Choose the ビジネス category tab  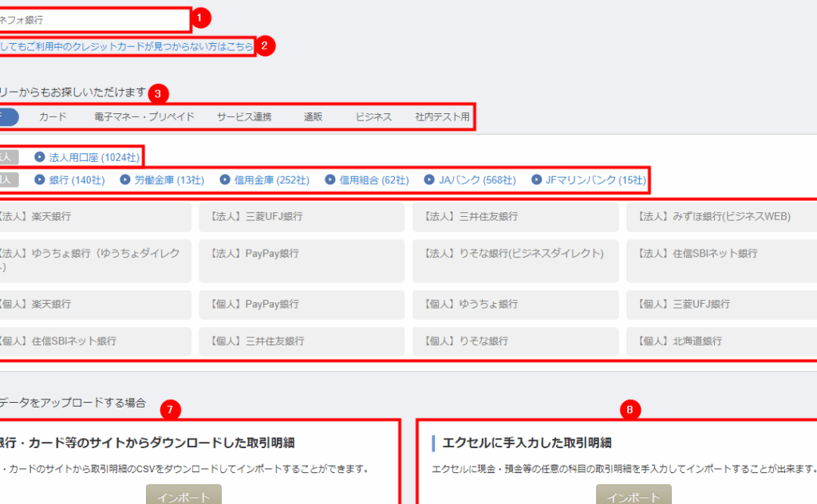click(x=373, y=117)
